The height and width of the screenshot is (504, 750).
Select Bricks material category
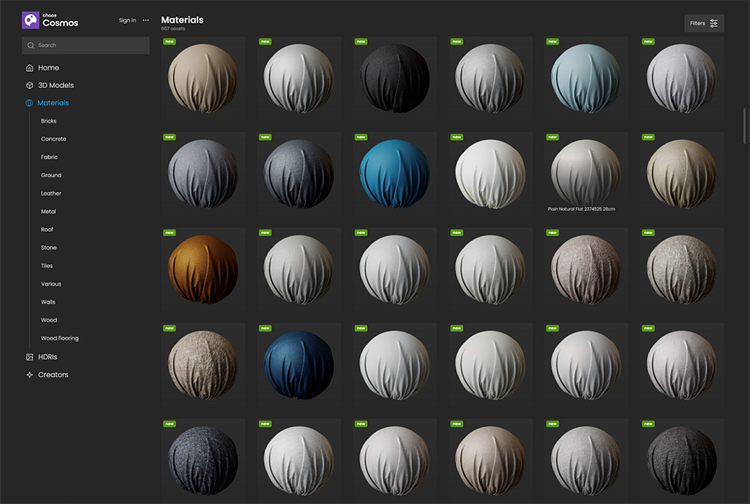click(x=48, y=121)
